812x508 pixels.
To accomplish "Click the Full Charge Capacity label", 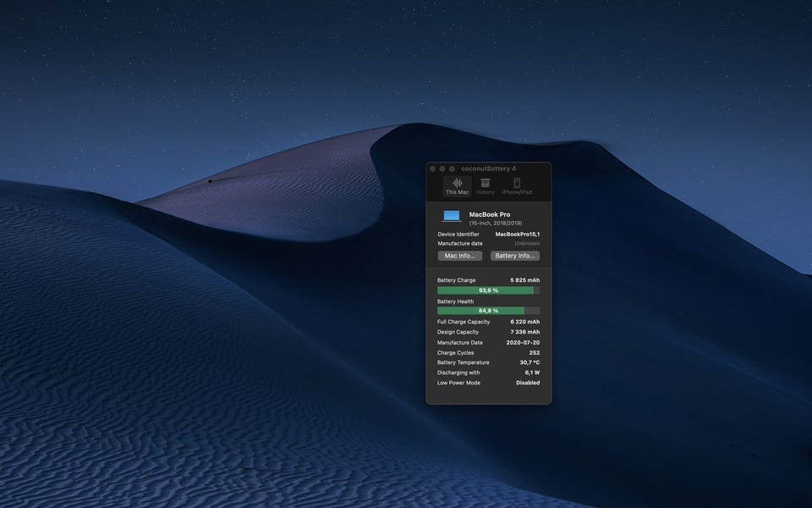I will (463, 322).
